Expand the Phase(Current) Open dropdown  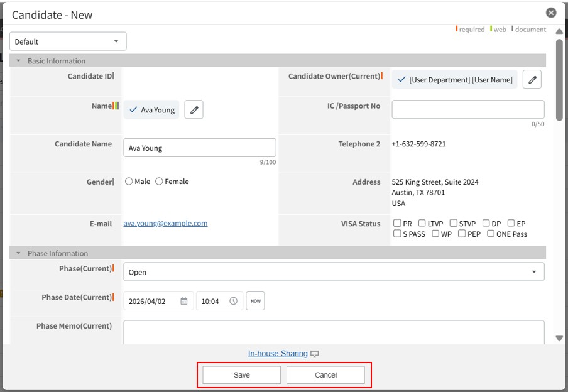pos(334,272)
